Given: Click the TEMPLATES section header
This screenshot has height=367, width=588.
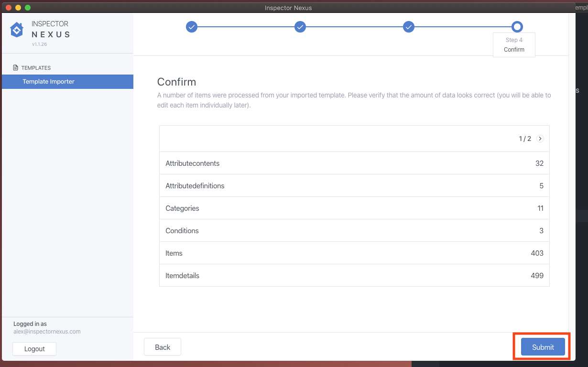Looking at the screenshot, I should tap(36, 68).
